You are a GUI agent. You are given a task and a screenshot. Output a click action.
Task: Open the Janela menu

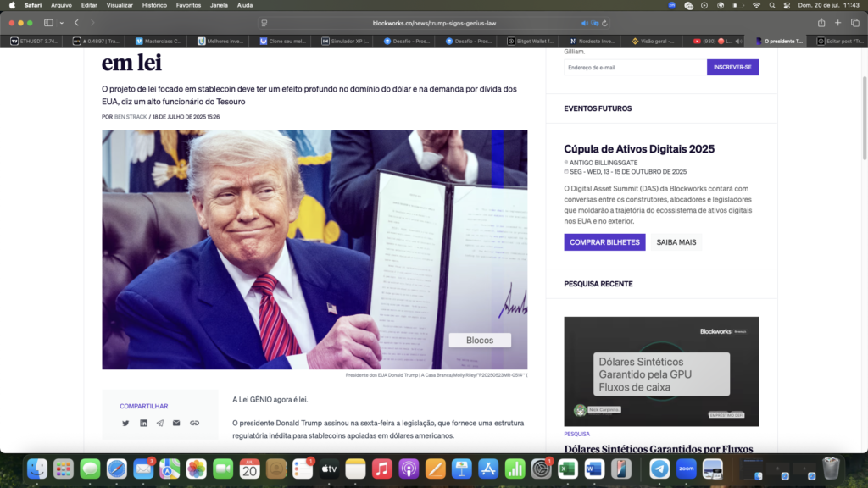point(220,6)
